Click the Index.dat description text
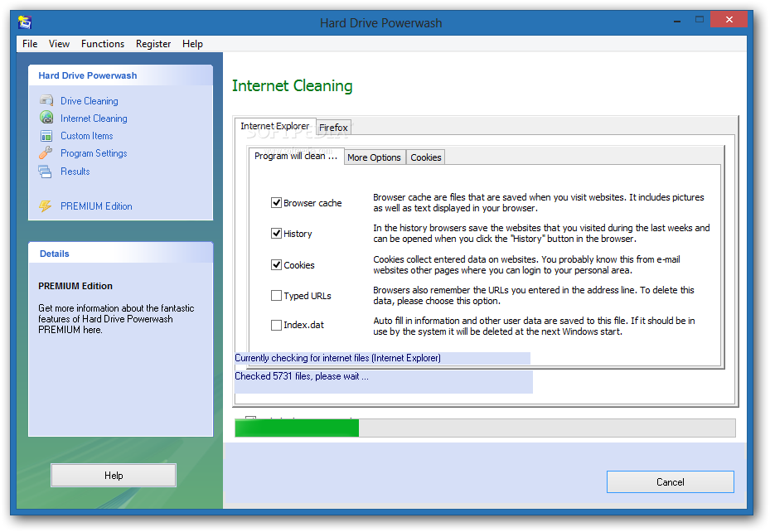 [x=534, y=326]
